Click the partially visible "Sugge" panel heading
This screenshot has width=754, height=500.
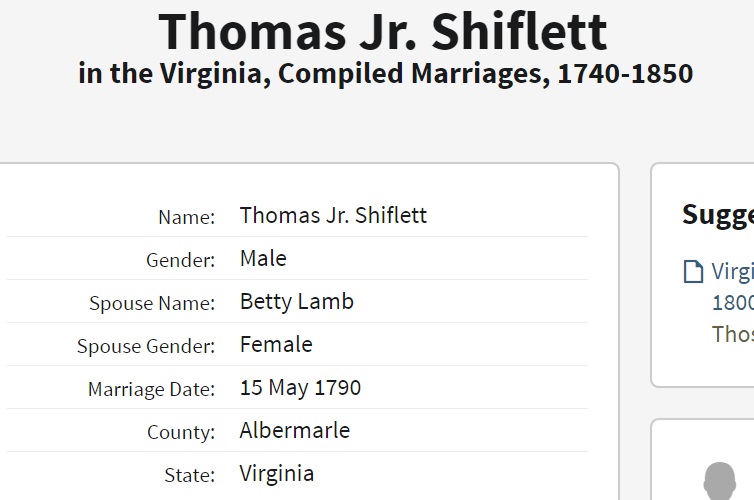[717, 214]
